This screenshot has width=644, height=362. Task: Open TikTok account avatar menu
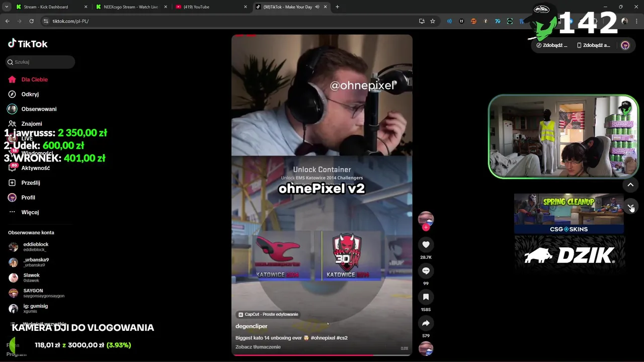[x=625, y=45]
